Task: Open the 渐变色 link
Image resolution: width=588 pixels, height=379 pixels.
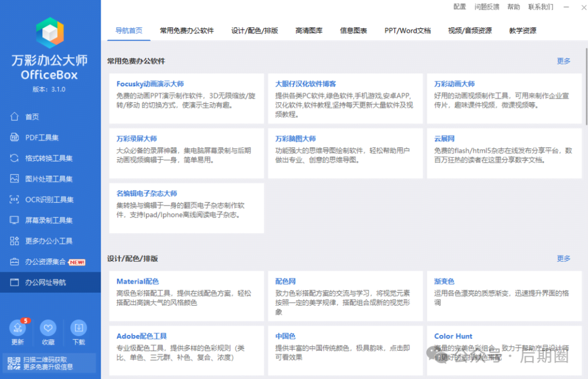Action: pos(444,281)
